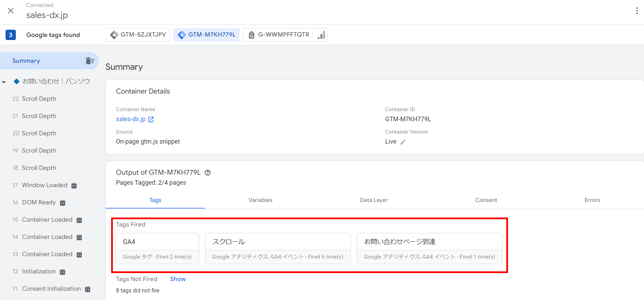
Task: Click the blue badge showing 3 tags found
Action: pyautogui.click(x=11, y=35)
